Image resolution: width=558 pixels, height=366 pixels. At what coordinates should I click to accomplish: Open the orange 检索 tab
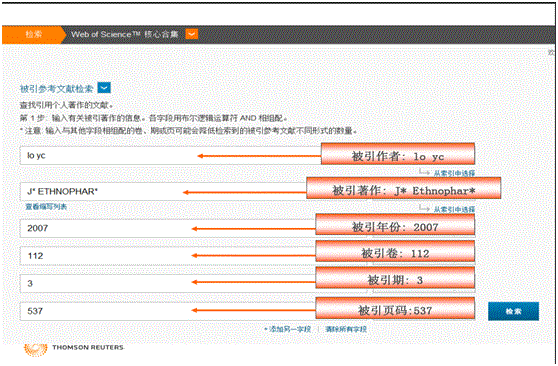(33, 35)
